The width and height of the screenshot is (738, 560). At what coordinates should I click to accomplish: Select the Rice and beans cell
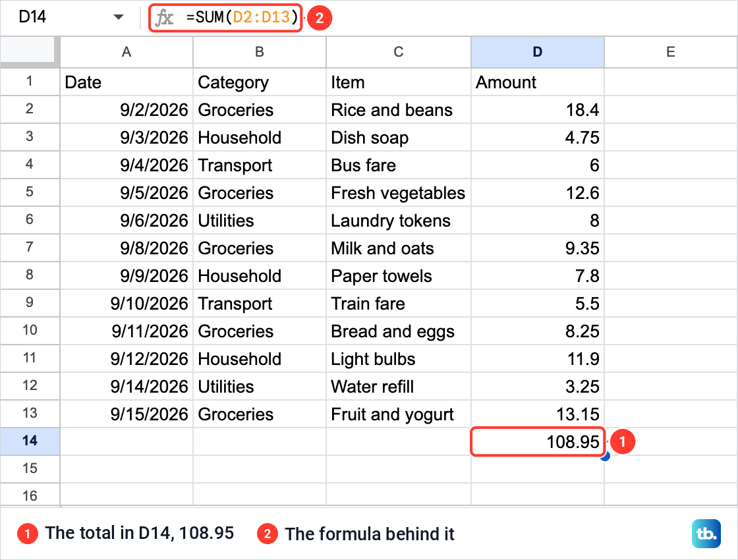click(399, 109)
